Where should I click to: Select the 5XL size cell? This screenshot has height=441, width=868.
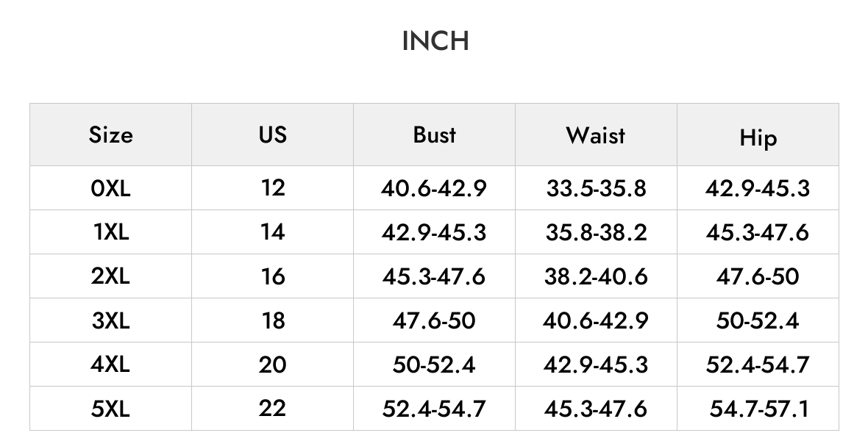(x=111, y=409)
